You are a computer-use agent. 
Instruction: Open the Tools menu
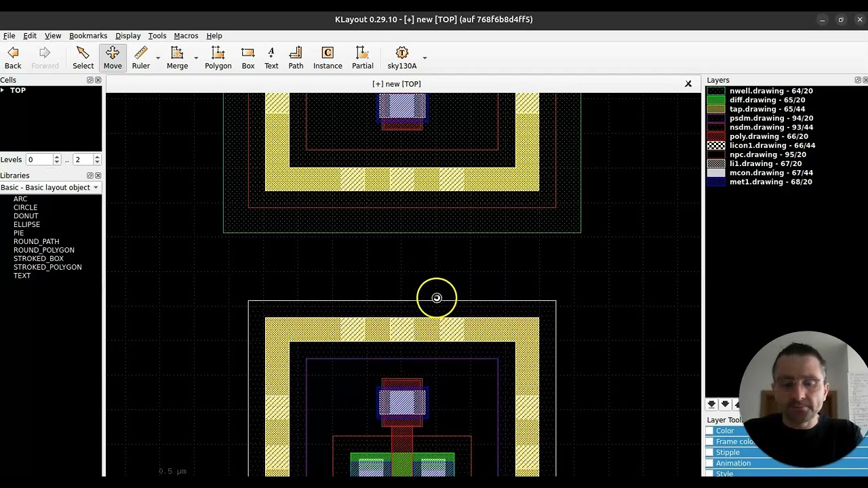157,35
